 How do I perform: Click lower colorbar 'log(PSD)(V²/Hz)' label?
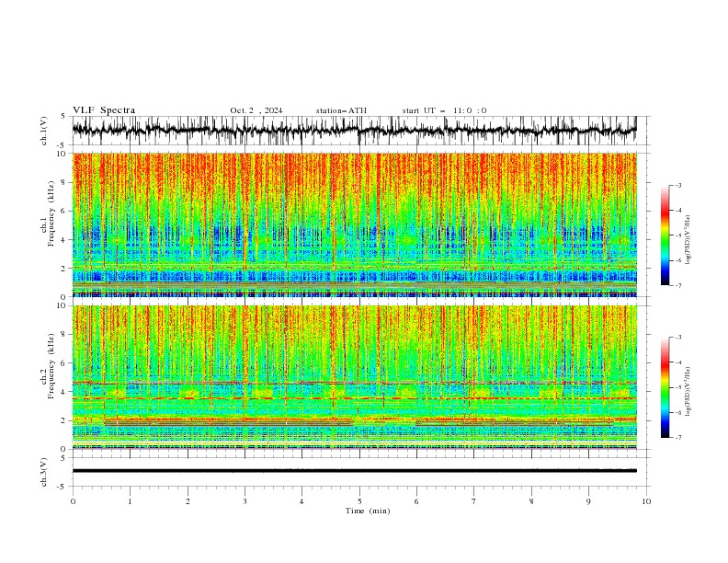click(688, 392)
